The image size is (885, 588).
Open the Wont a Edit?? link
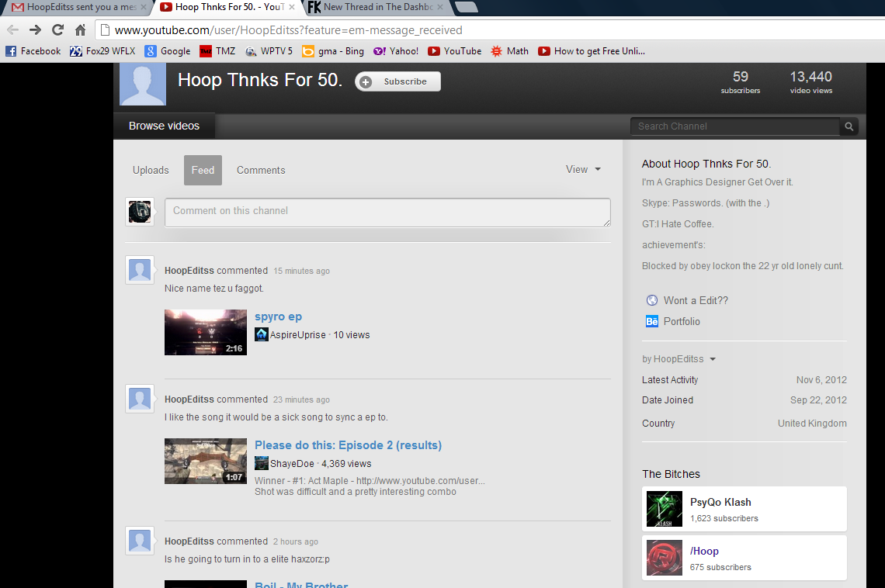coord(696,300)
